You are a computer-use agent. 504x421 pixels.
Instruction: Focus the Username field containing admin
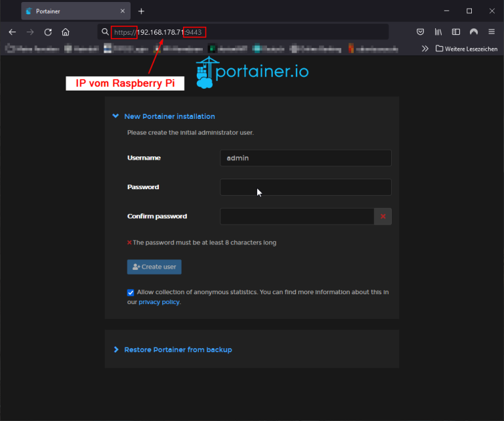tap(305, 158)
